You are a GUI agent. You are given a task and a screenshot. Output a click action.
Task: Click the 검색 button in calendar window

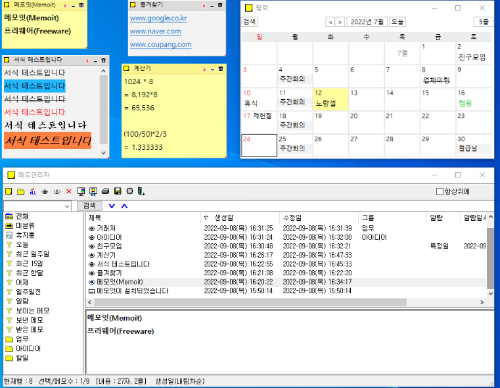(x=250, y=22)
